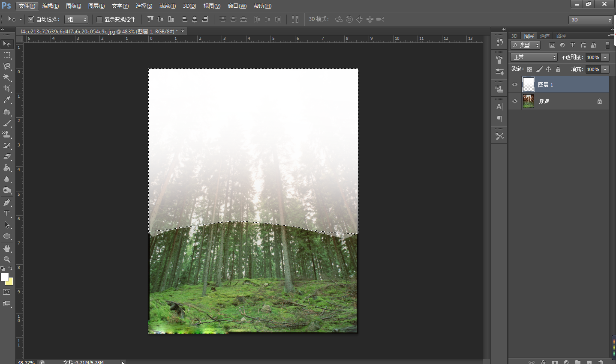
Task: Select the Pen tool
Action: pos(7,203)
